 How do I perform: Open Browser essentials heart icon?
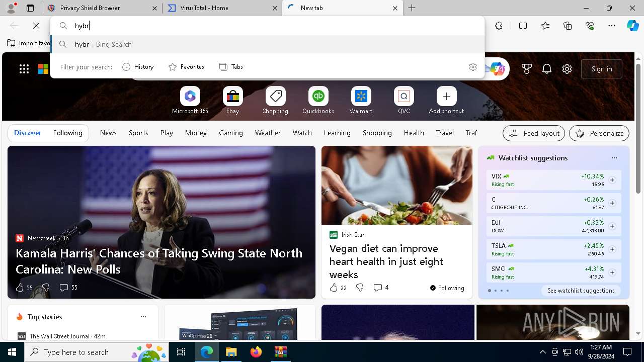(590, 26)
